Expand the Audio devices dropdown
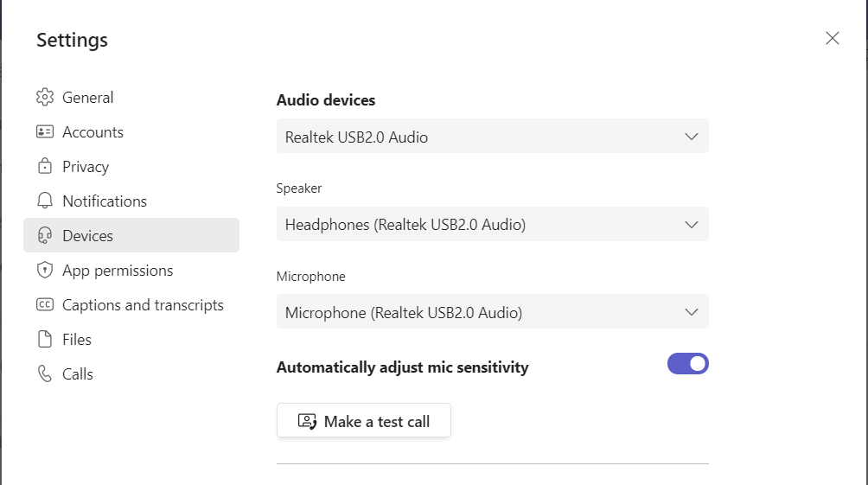The width and height of the screenshot is (868, 485). [x=492, y=137]
